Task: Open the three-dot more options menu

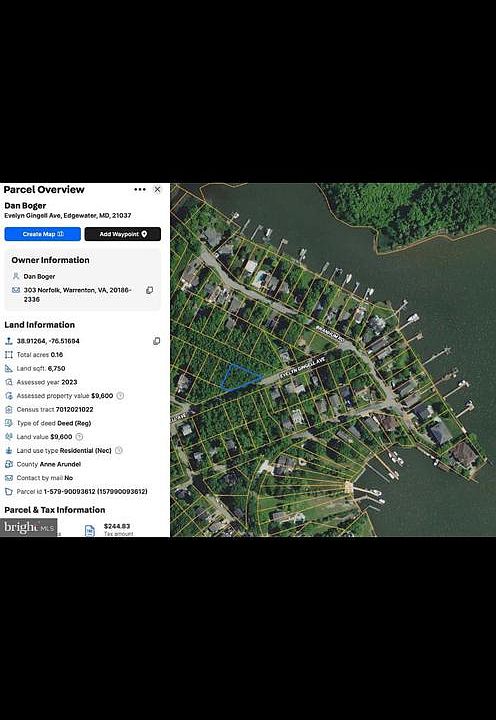Action: tap(140, 189)
